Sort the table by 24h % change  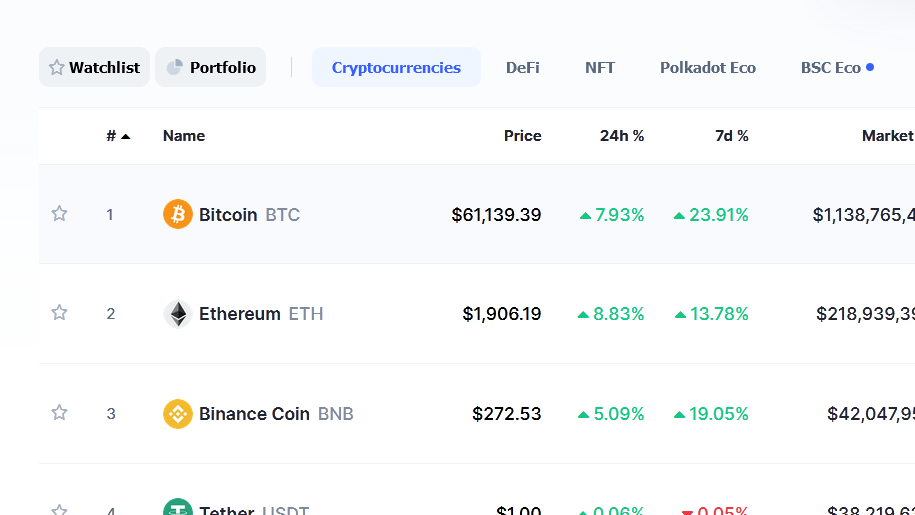pos(622,136)
